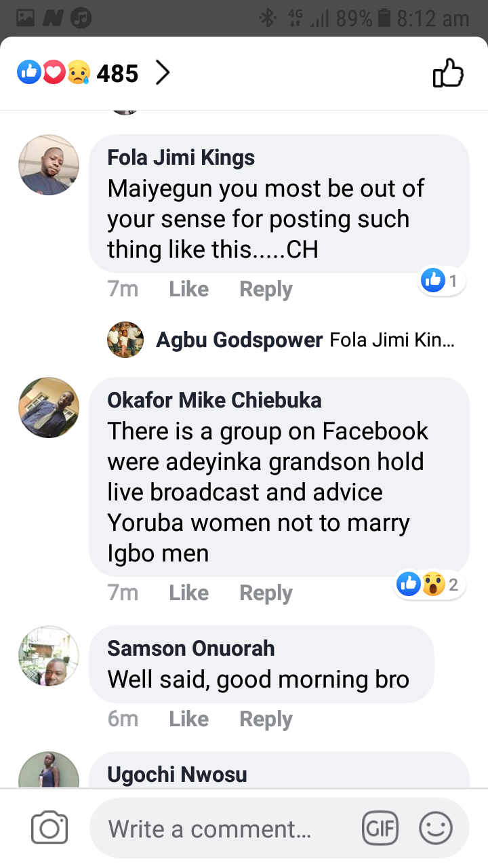Viewport: 488px width, 868px height.
Task: Tap the music note icon in status bar
Action: [81, 18]
